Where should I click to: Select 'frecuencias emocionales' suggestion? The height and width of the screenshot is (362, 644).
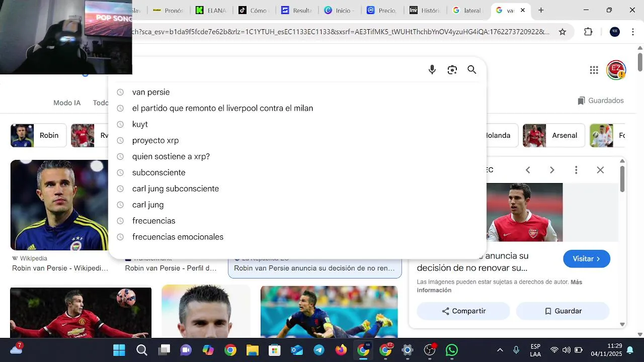pyautogui.click(x=297, y=237)
